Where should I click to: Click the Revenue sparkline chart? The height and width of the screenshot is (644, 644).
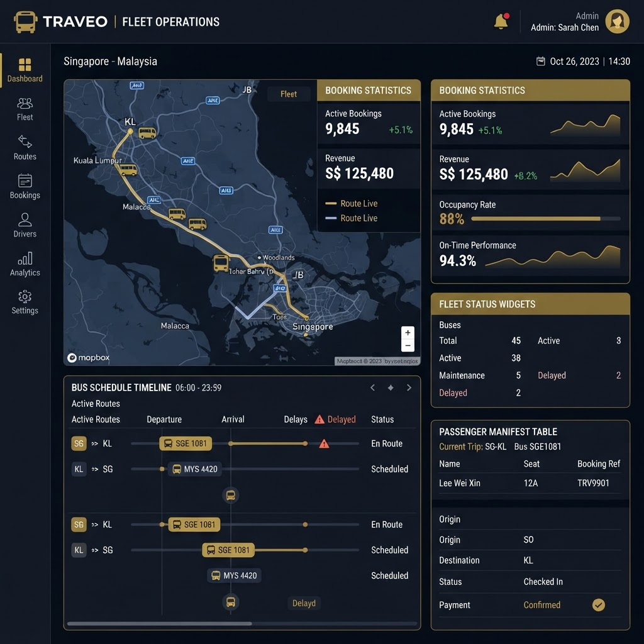point(585,170)
